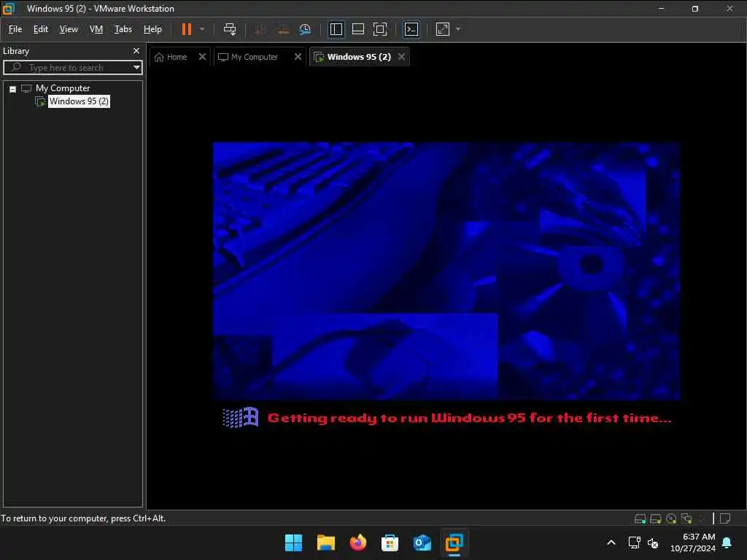Click the stretch guest display icon
Screen dimensions: 747x560
click(443, 29)
